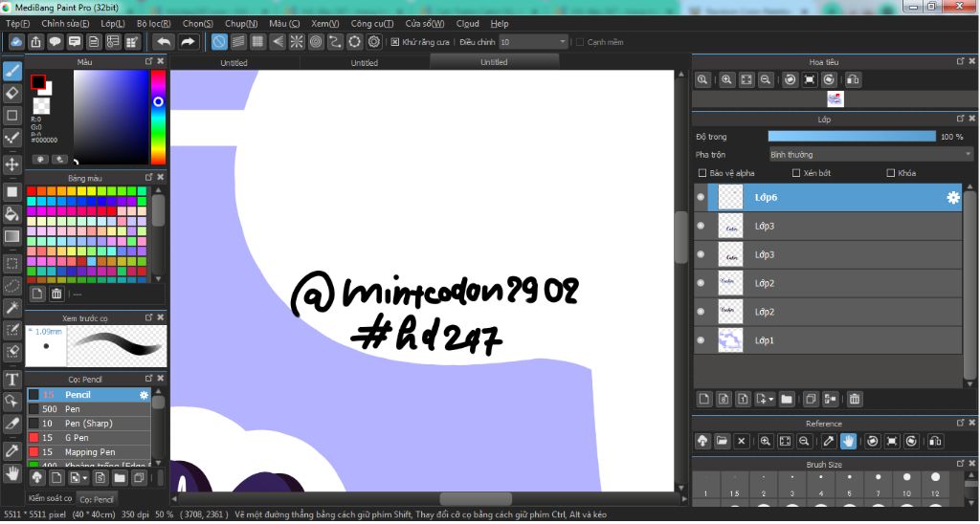980x524 pixels.
Task: Open the Cloud menu
Action: pos(467,24)
